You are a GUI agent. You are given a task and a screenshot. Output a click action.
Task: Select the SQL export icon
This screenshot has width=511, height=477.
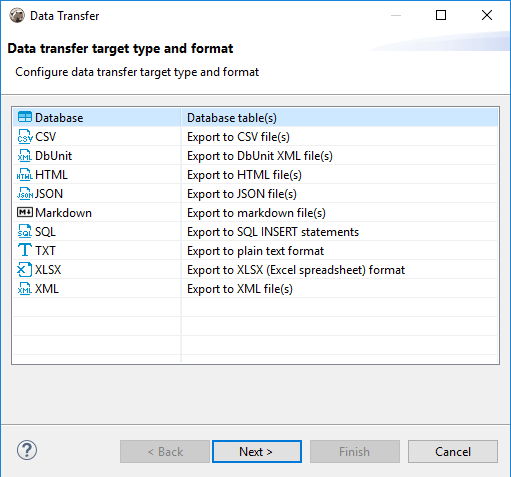(25, 231)
